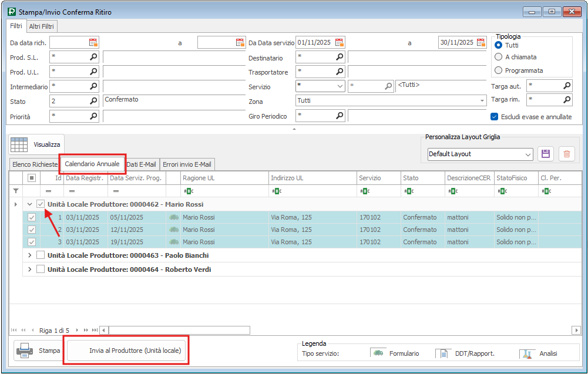
Task: Save the grid layout with floppy icon
Action: click(x=546, y=154)
